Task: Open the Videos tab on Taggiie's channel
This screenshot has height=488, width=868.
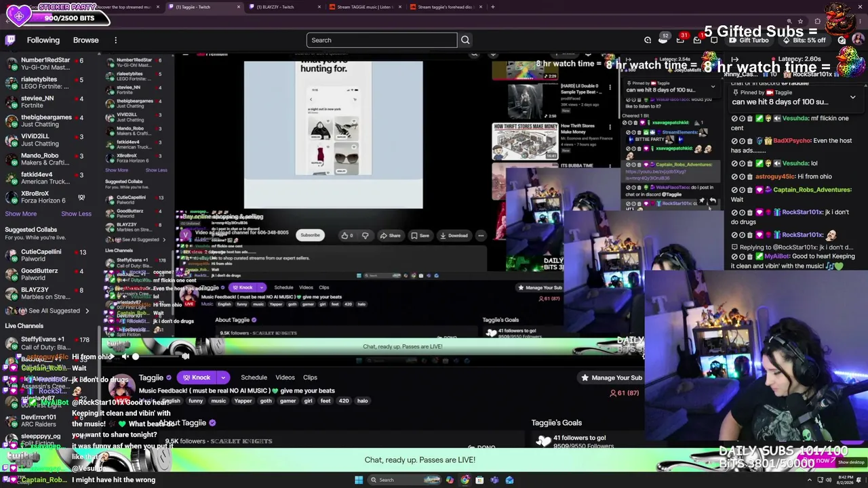Action: 285,378
